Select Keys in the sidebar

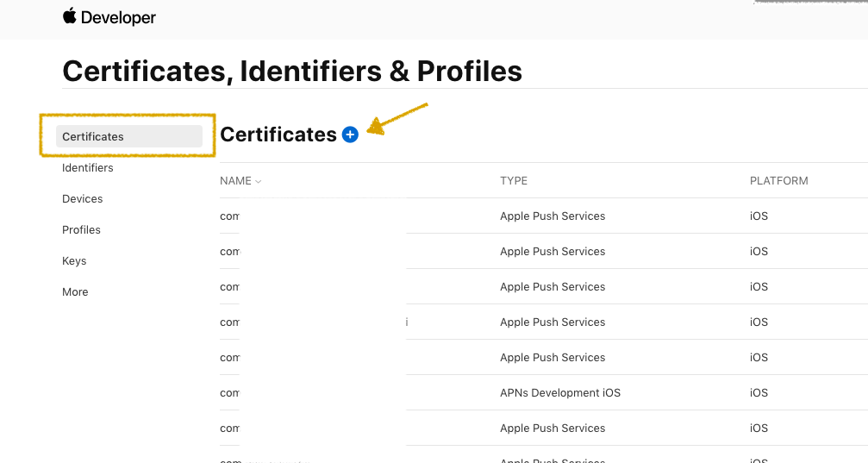tap(74, 261)
